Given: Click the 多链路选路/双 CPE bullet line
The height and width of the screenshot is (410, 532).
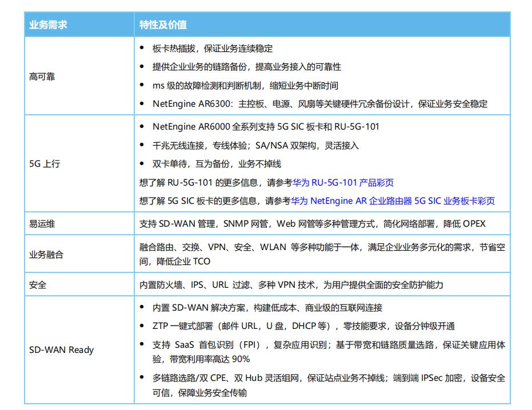Looking at the screenshot, I should 329,378.
